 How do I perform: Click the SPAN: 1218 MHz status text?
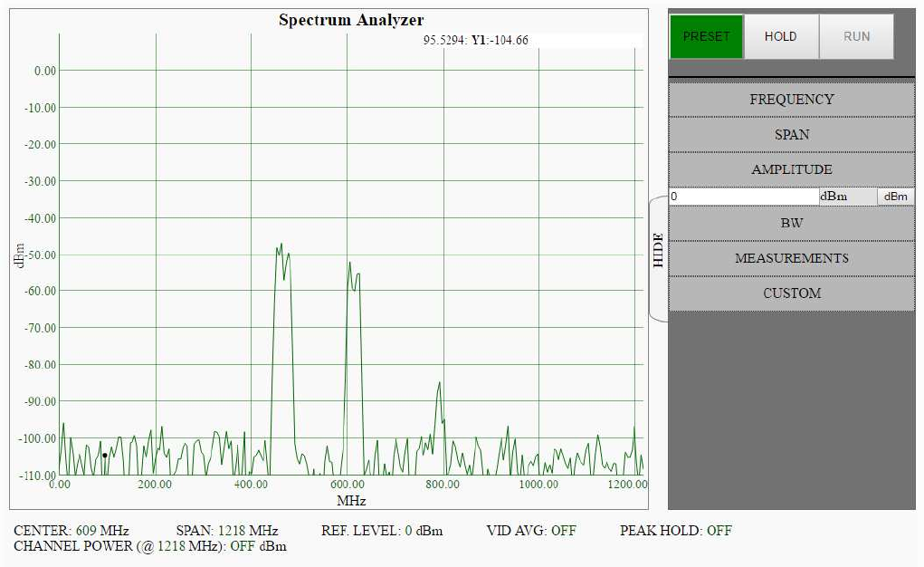(x=227, y=531)
